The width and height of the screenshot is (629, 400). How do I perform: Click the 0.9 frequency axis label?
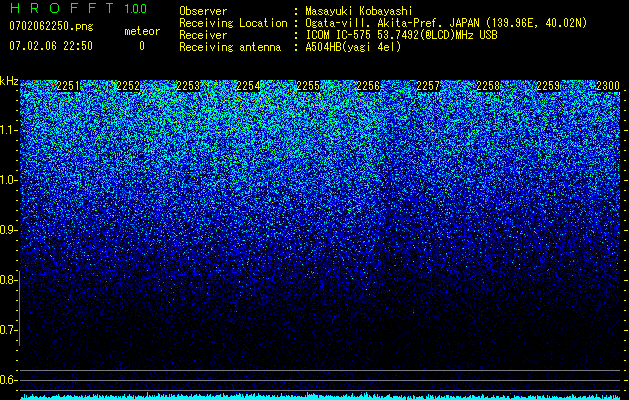tap(9, 230)
